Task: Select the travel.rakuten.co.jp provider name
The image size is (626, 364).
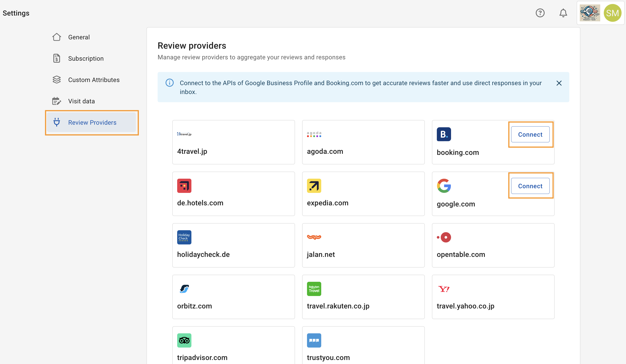Action: click(338, 306)
